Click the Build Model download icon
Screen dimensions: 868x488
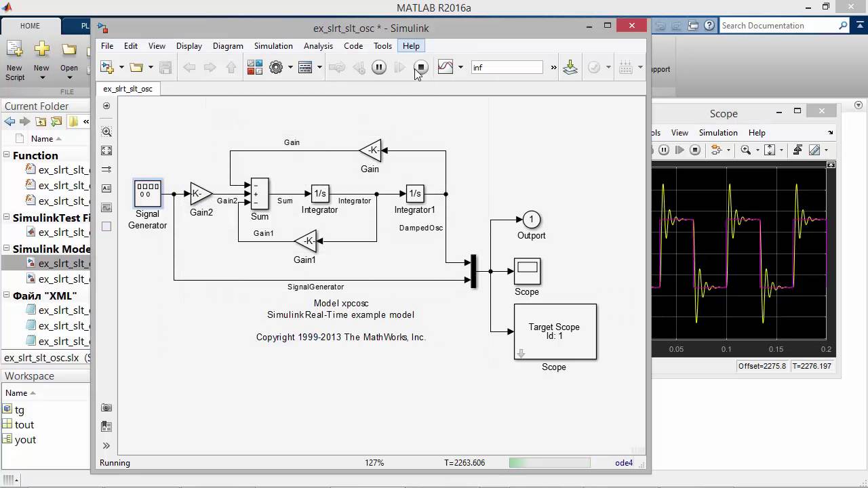(x=570, y=67)
